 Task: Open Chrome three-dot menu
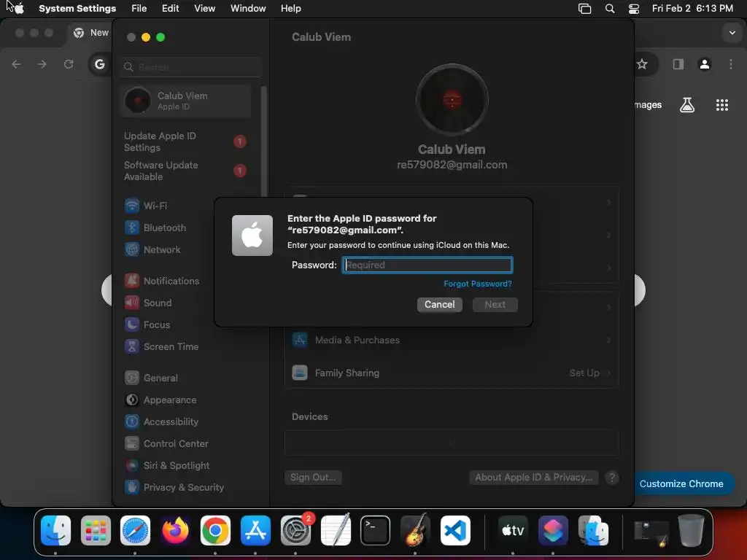coord(731,64)
